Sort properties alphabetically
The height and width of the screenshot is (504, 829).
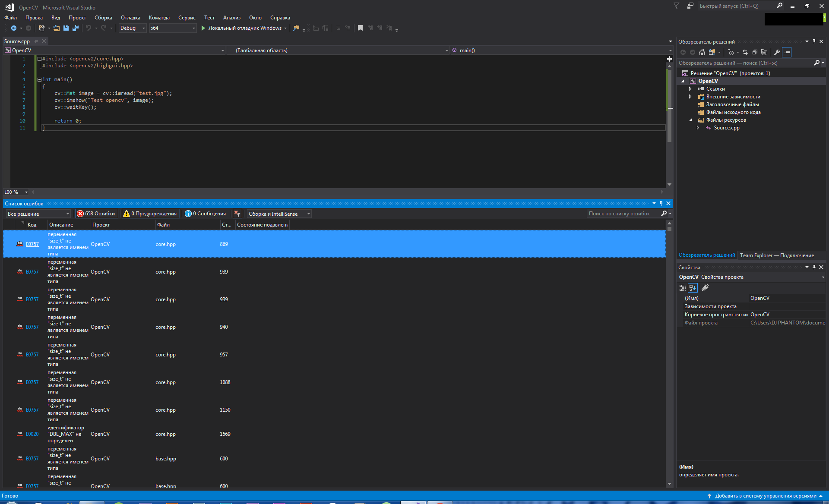[693, 288]
